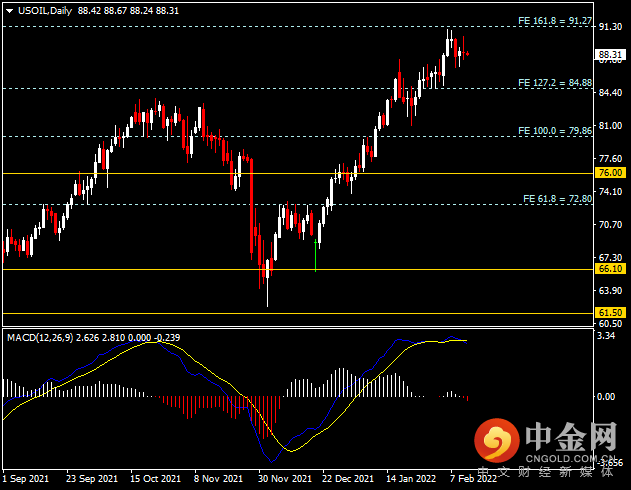Click the 30 Nov 2021 date label
The height and width of the screenshot is (490, 631).
tap(285, 479)
